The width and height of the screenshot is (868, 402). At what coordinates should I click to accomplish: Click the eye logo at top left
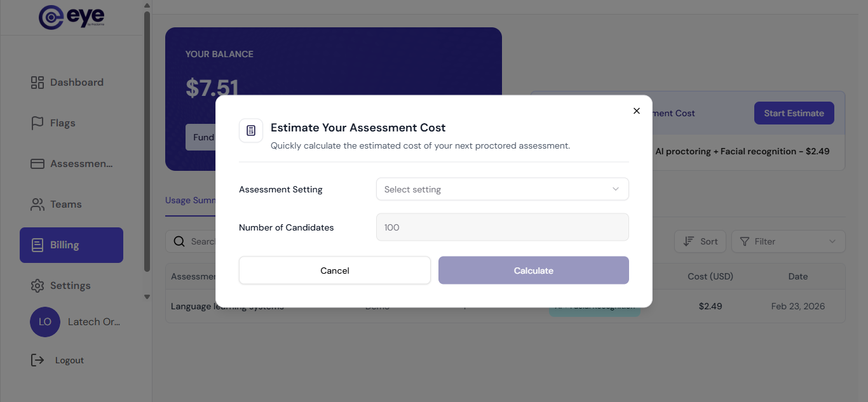tap(71, 17)
